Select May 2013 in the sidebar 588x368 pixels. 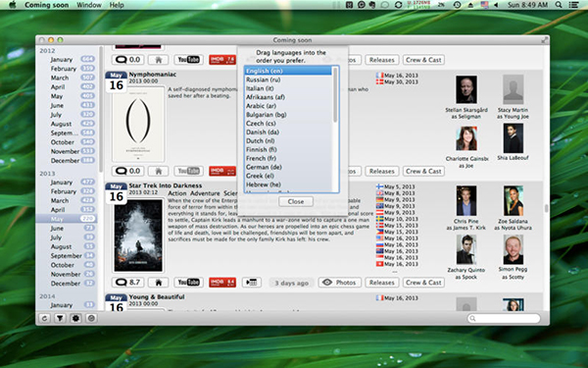point(67,219)
